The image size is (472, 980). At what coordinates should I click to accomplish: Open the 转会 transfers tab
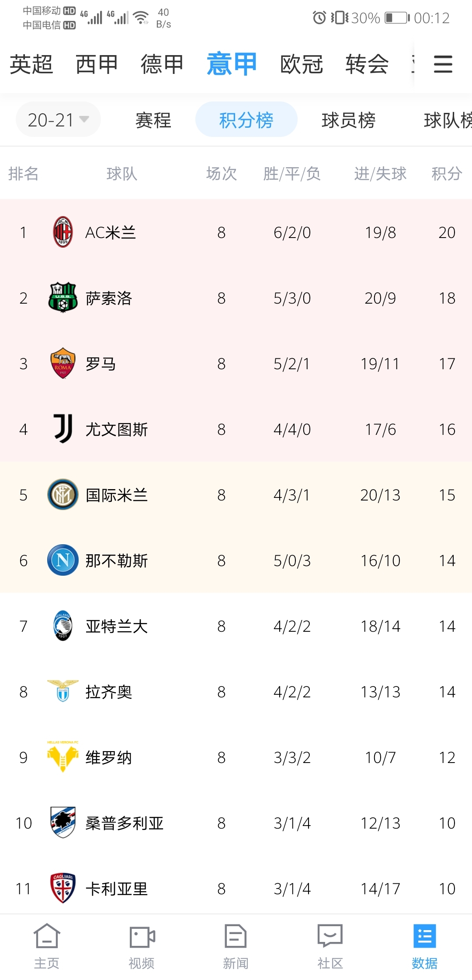pos(367,64)
